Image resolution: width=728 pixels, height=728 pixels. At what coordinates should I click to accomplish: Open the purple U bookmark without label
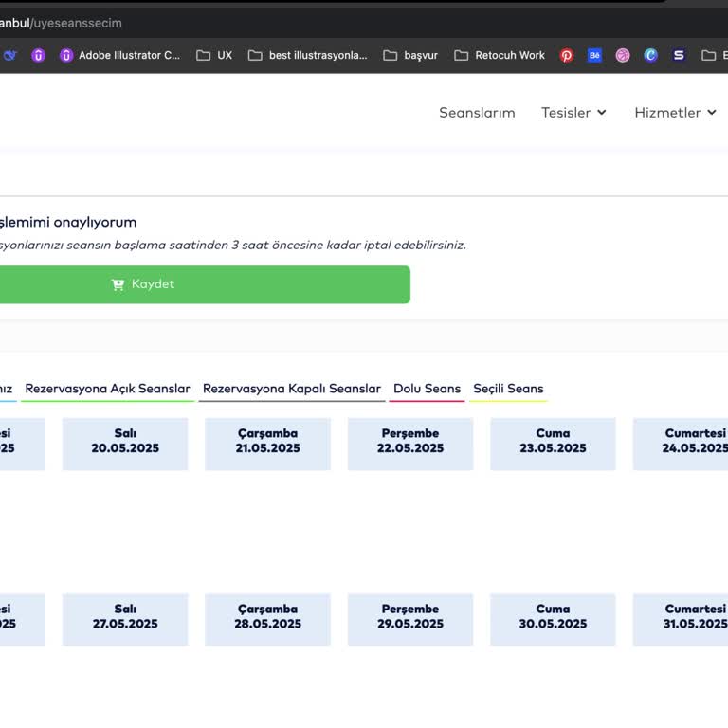click(x=38, y=56)
